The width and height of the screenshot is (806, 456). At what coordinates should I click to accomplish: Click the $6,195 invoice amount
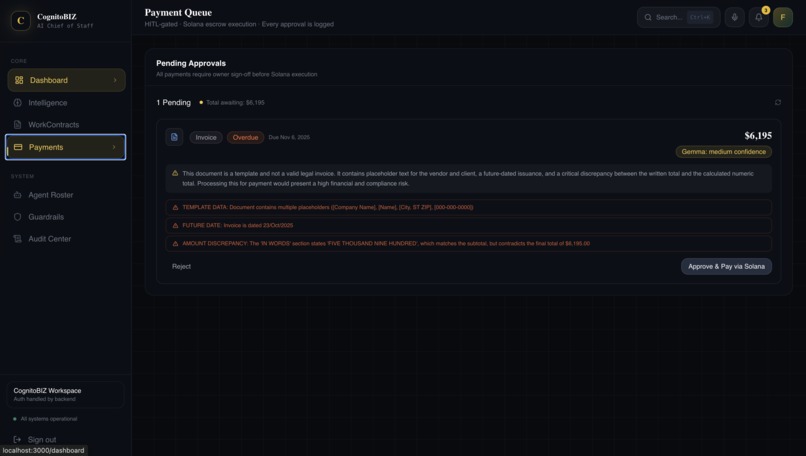click(758, 136)
